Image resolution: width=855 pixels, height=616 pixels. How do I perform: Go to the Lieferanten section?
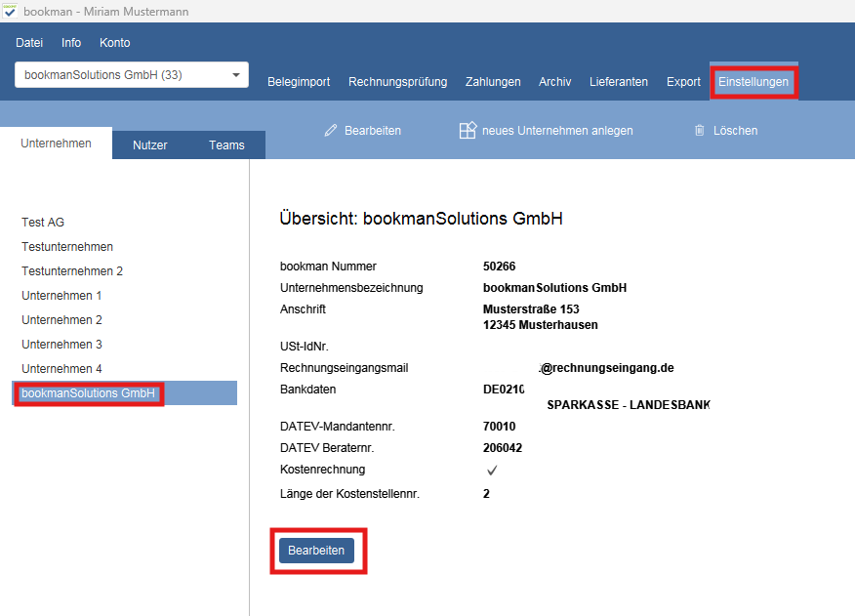pyautogui.click(x=619, y=82)
